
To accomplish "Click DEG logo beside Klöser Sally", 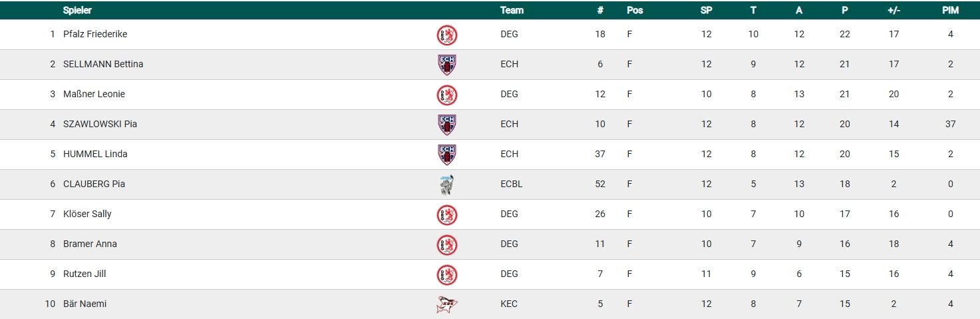I will [446, 214].
